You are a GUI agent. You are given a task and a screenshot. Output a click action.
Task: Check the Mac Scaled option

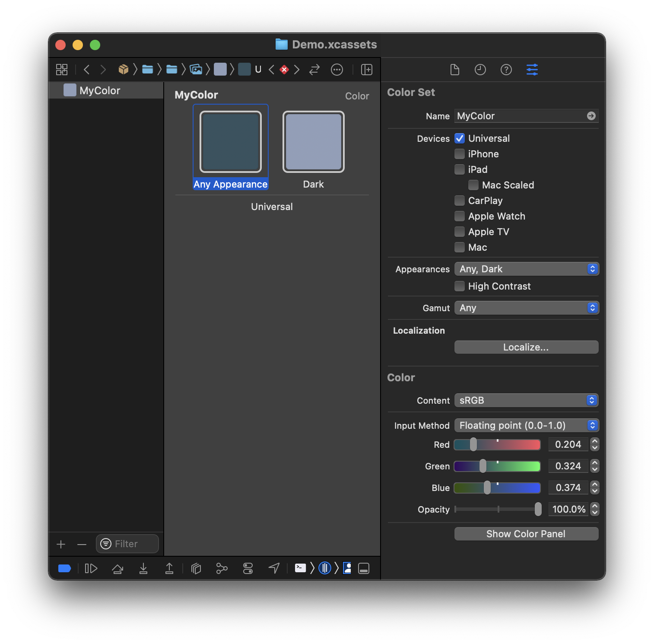click(x=473, y=185)
